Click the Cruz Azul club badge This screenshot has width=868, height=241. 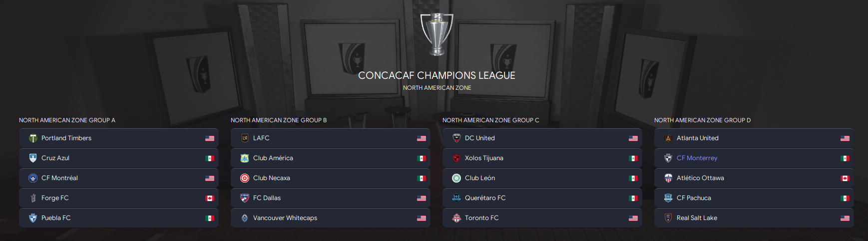click(33, 158)
